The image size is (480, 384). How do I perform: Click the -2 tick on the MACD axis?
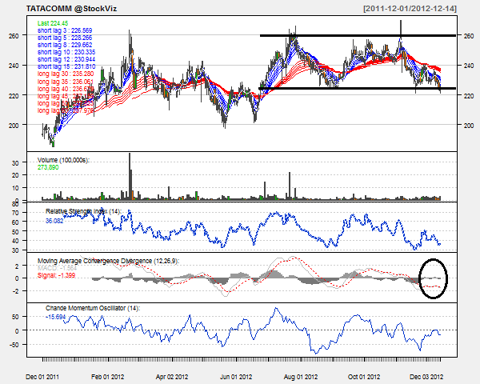[x=15, y=291]
